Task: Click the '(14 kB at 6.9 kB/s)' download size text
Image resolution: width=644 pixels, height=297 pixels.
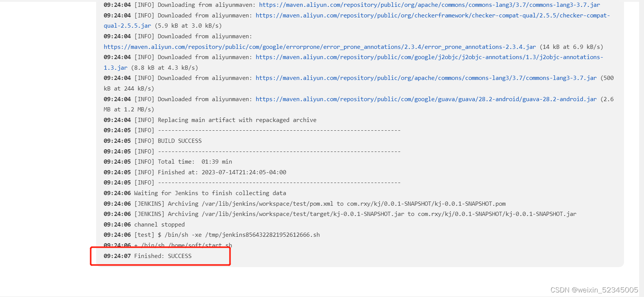Action: [x=571, y=47]
